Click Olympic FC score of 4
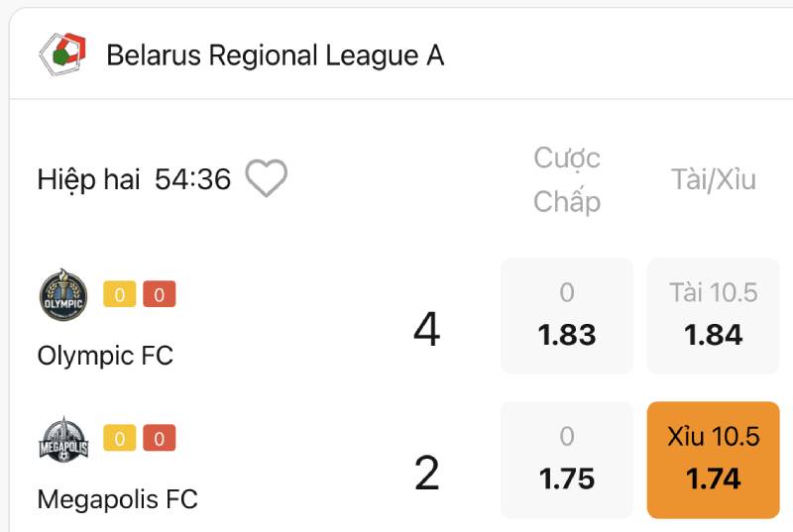This screenshot has width=793, height=532. click(x=426, y=330)
